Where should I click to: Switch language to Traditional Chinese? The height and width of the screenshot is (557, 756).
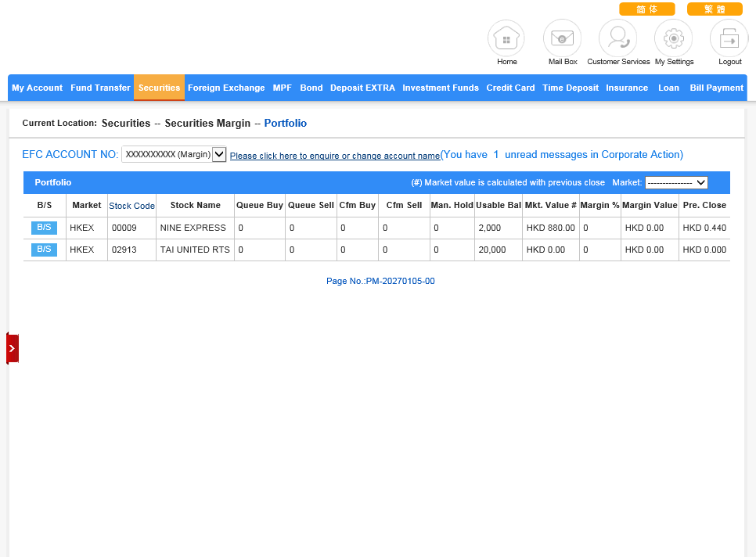714,9
